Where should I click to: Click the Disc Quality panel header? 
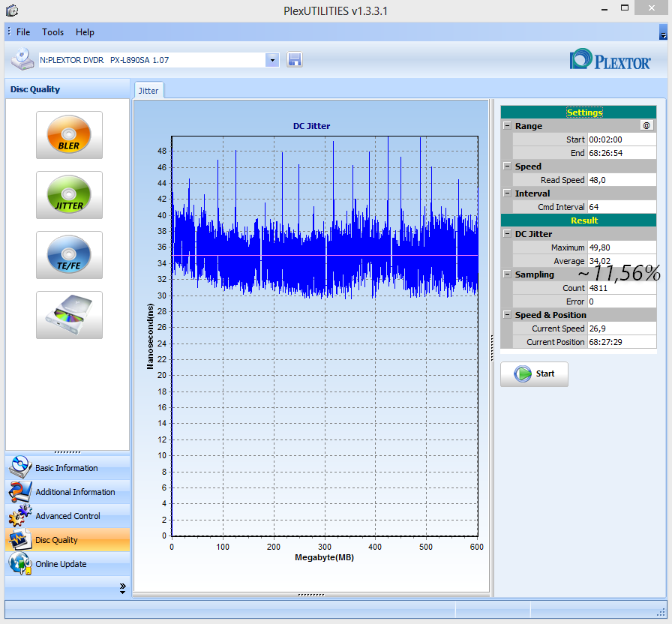(x=67, y=89)
